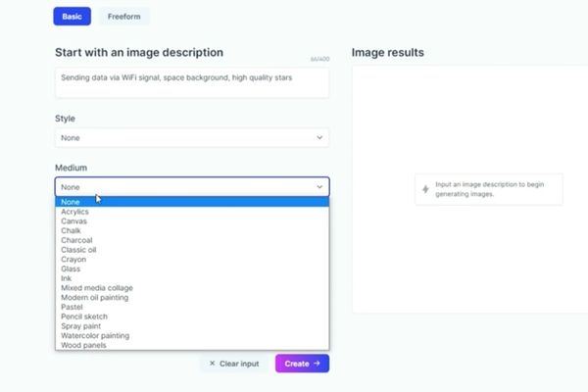Click the Clear input button
588x392 pixels.
[x=234, y=364]
